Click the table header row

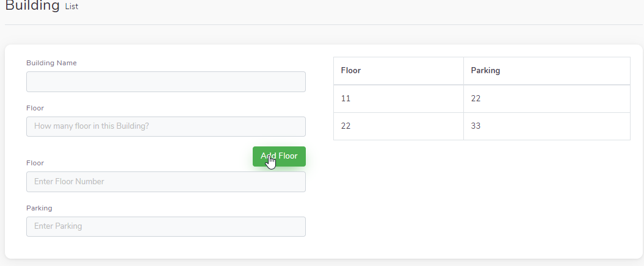[x=482, y=71]
